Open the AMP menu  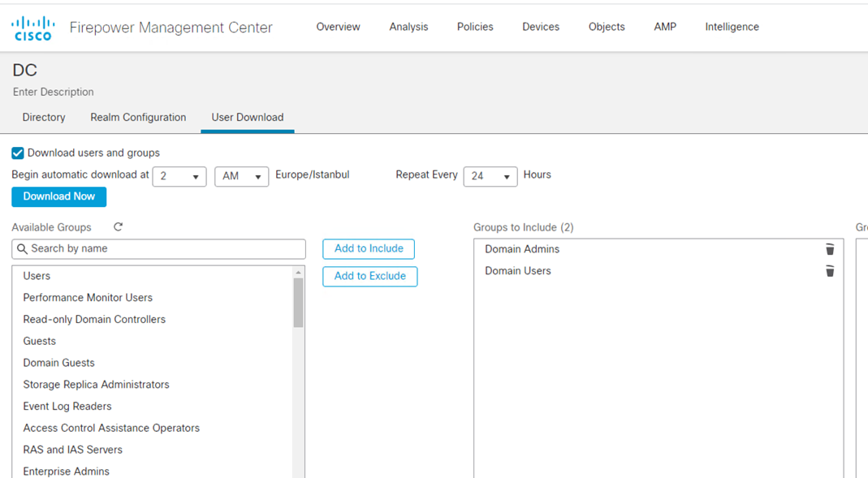[x=665, y=27]
